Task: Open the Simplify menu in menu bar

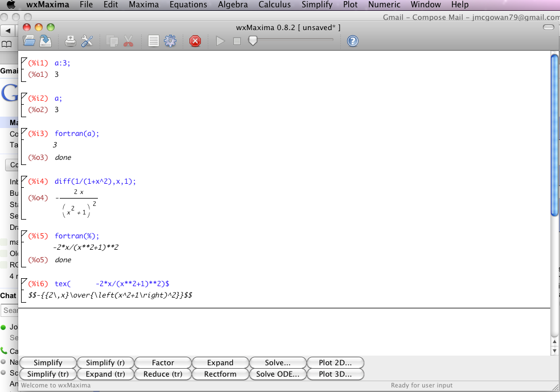Action: 317,5
